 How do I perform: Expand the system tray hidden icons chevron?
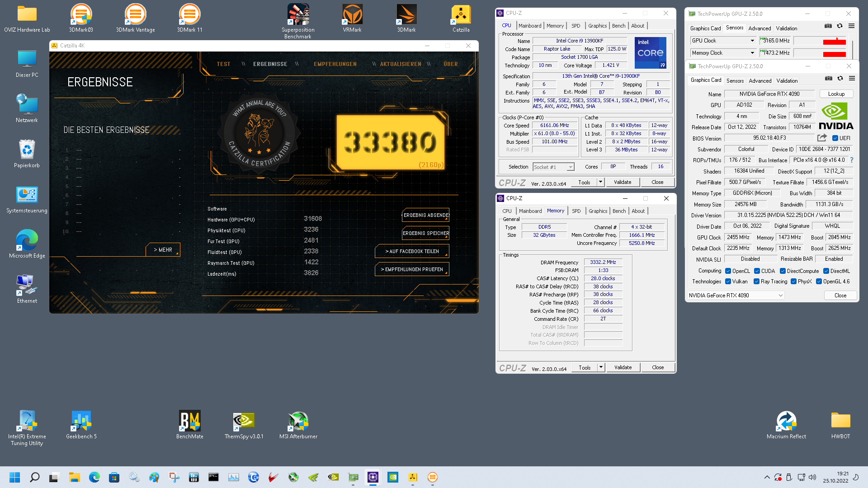[x=767, y=477]
